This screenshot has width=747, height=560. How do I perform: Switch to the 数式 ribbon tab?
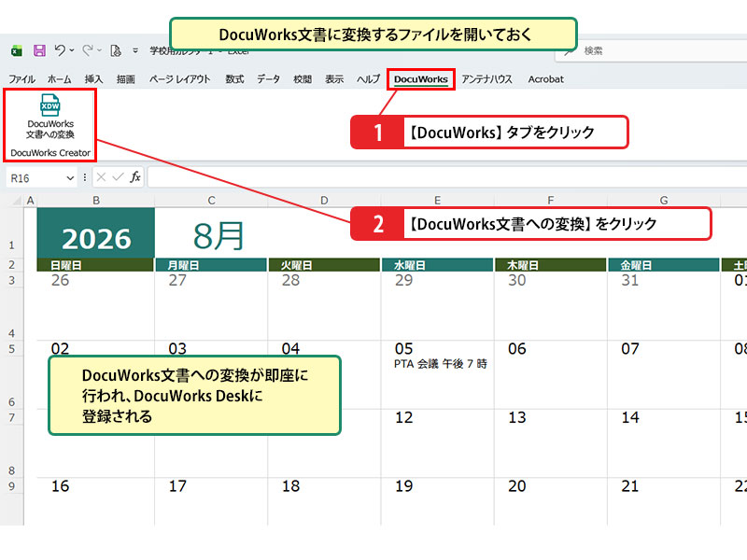[x=234, y=79]
